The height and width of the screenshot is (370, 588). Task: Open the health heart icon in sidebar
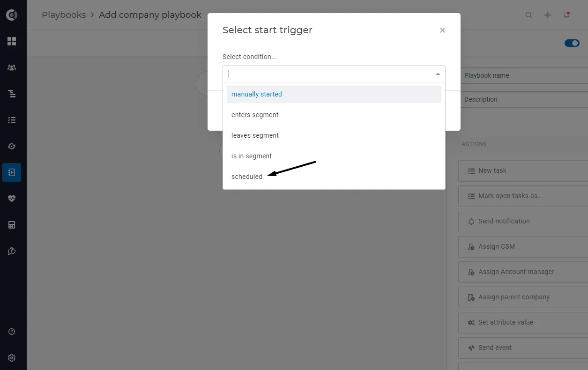[12, 199]
